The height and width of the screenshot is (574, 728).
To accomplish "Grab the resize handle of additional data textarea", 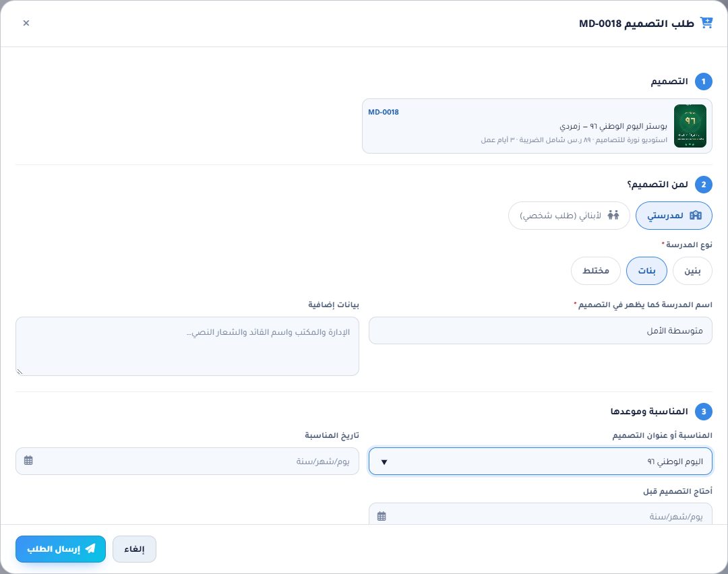I will point(20,371).
